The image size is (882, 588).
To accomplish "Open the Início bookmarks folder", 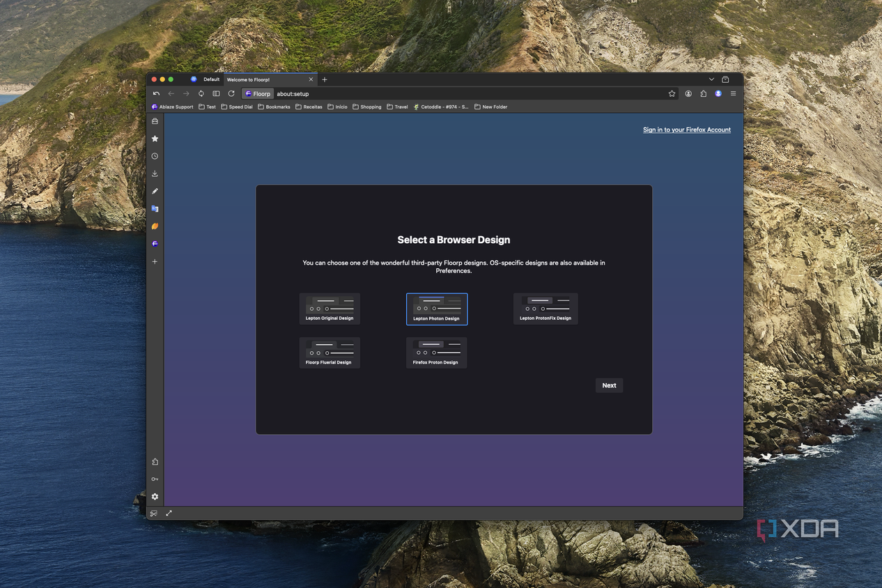I will point(337,107).
